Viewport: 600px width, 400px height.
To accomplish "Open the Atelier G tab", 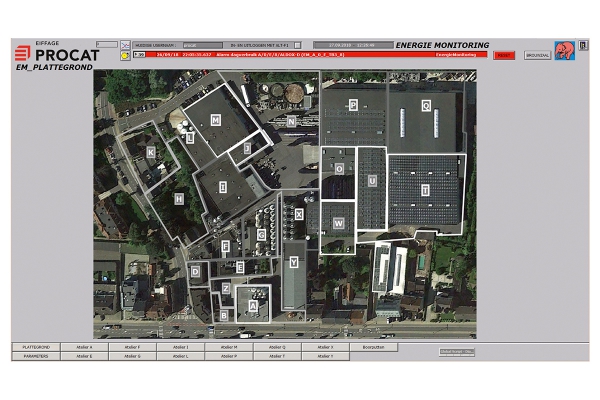I will click(132, 356).
